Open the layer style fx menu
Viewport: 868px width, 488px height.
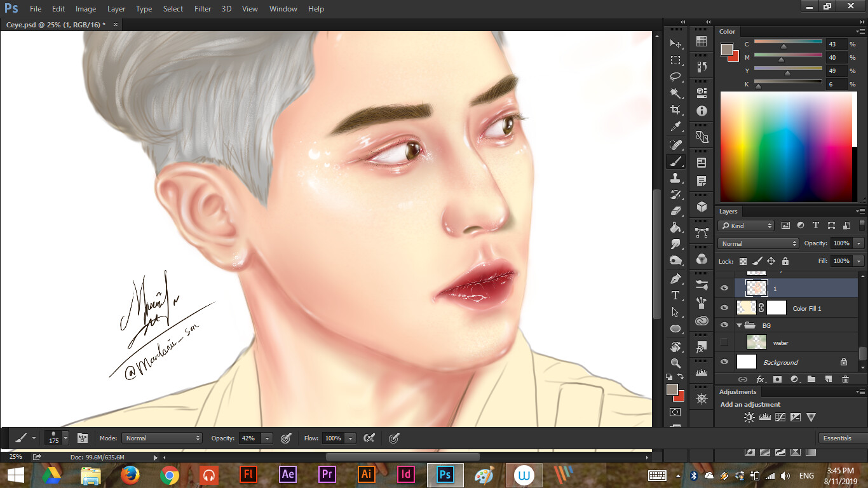760,379
